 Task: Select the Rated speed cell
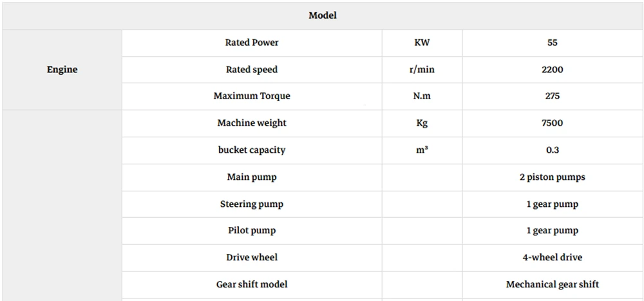[252, 70]
